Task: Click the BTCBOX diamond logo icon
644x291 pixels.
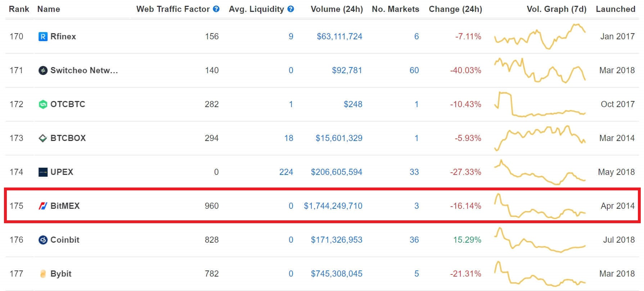Action: coord(43,138)
